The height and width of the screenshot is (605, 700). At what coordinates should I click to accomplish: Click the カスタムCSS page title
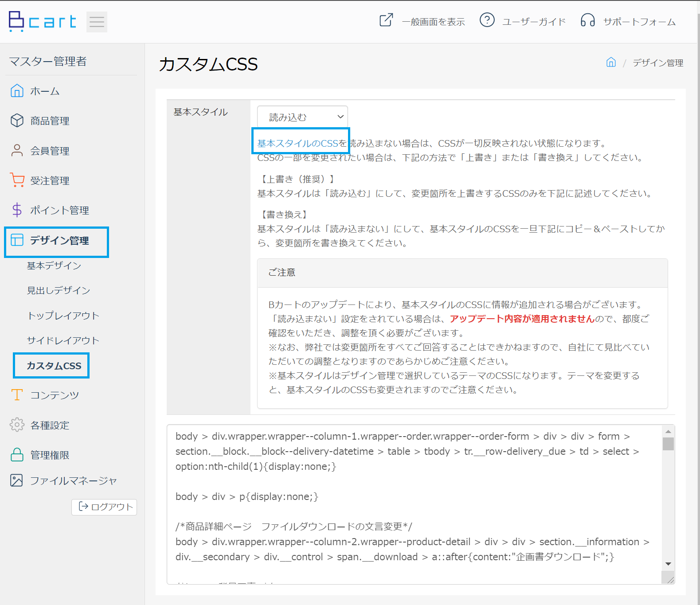coord(208,64)
